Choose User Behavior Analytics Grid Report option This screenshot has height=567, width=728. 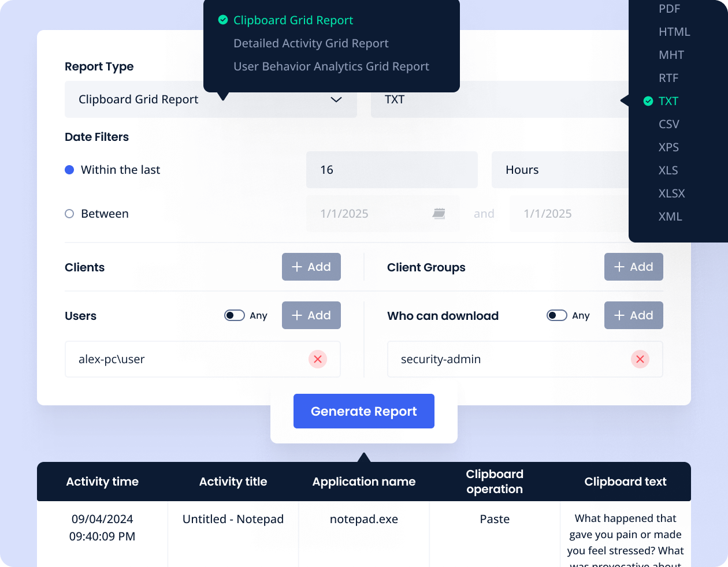tap(331, 66)
